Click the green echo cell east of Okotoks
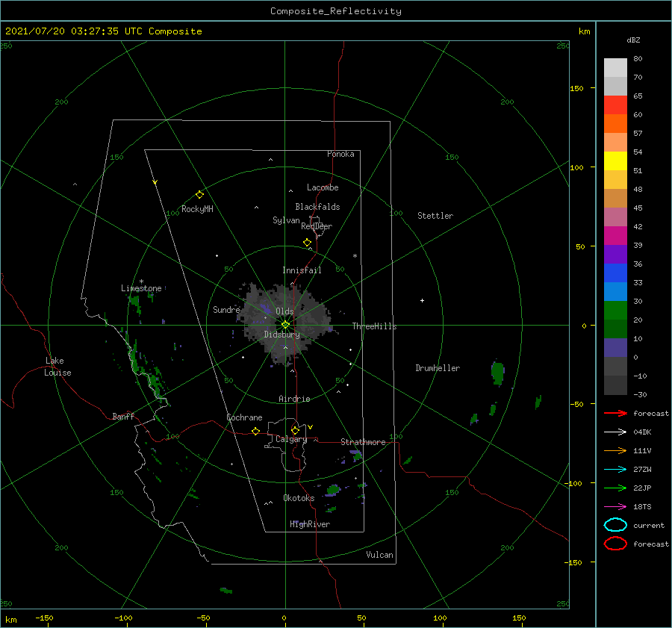The image size is (672, 628). tap(333, 490)
